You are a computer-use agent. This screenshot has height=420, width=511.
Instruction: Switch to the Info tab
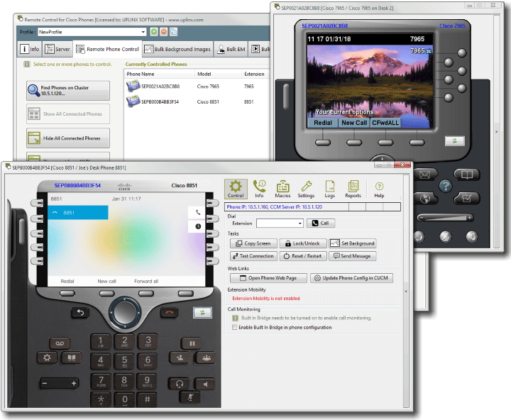click(x=29, y=49)
